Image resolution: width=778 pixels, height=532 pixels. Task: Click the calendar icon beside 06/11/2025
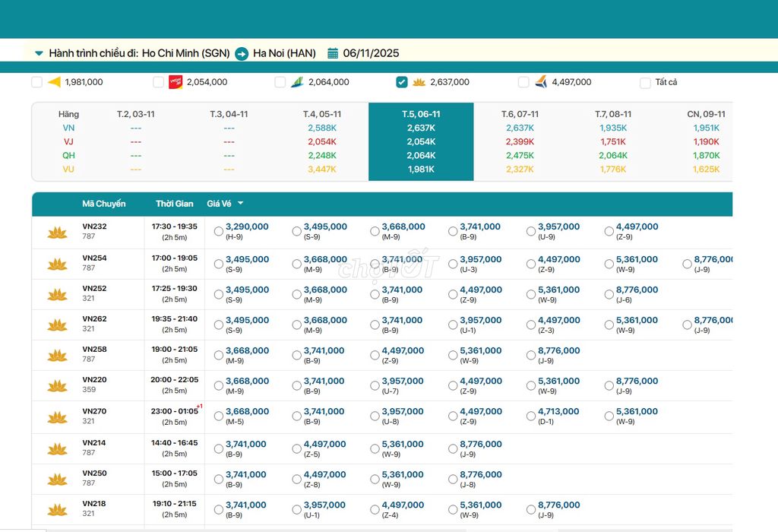pos(333,53)
